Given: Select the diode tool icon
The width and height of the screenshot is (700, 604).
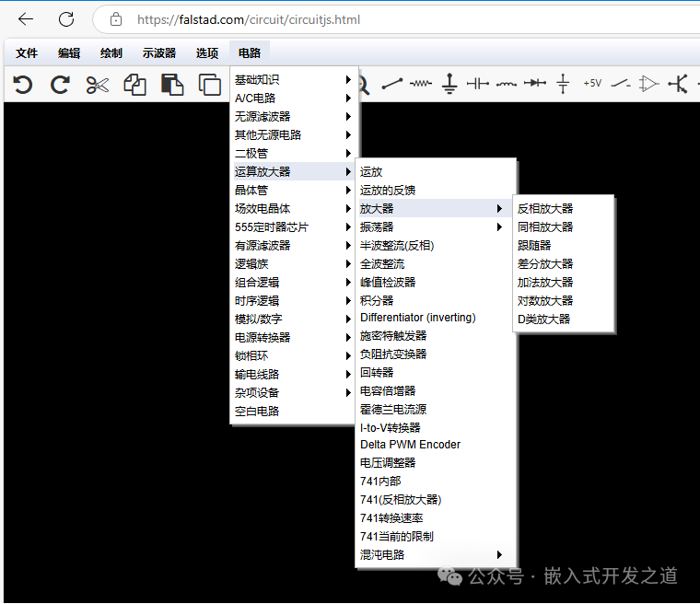Looking at the screenshot, I should 534,84.
